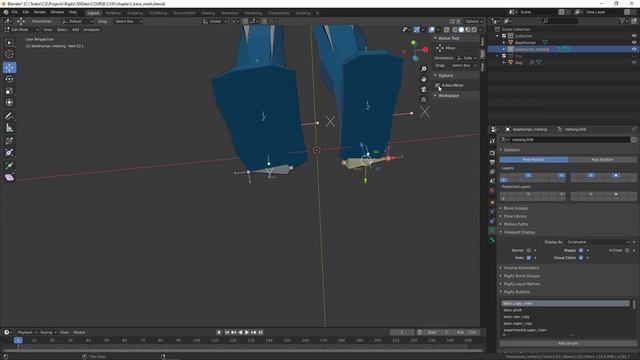Screen dimensions: 640x360
Task: Select the 3D Cursor tool
Action: (x=9, y=54)
